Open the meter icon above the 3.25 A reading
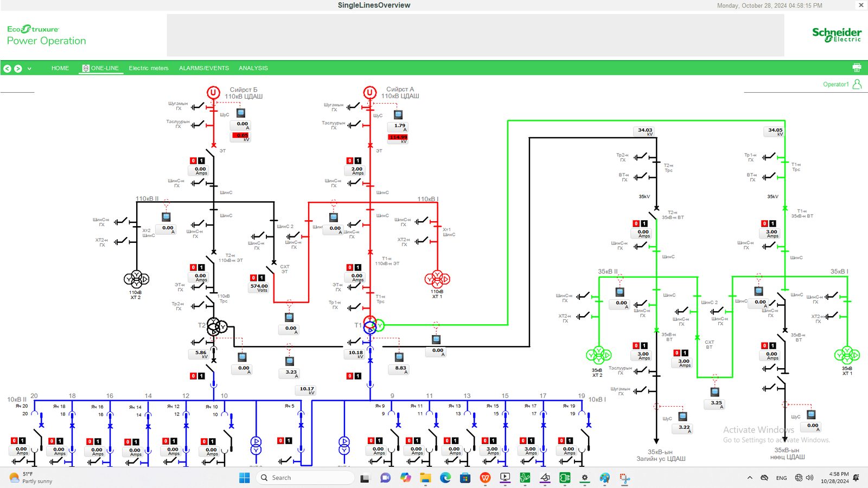The image size is (868, 488). [x=715, y=391]
